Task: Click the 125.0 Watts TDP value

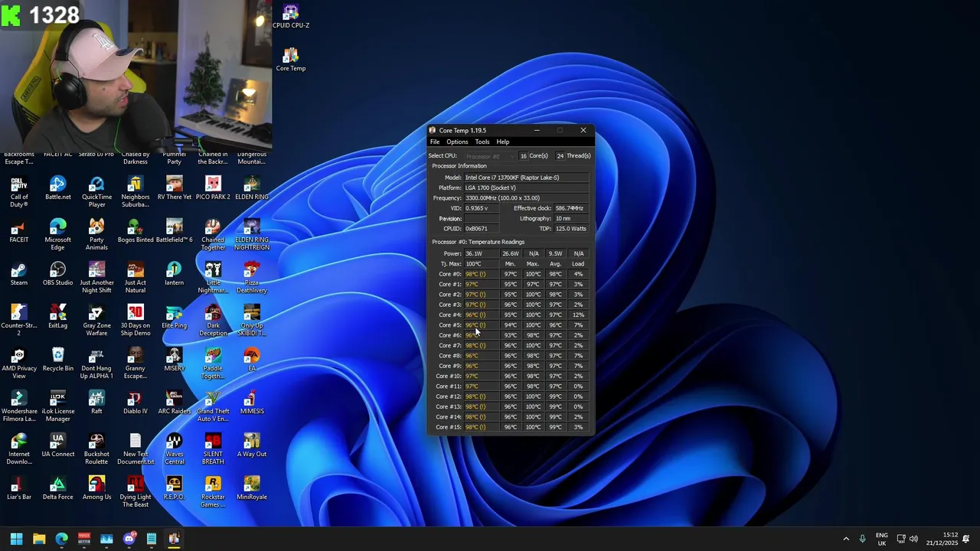Action: point(571,229)
